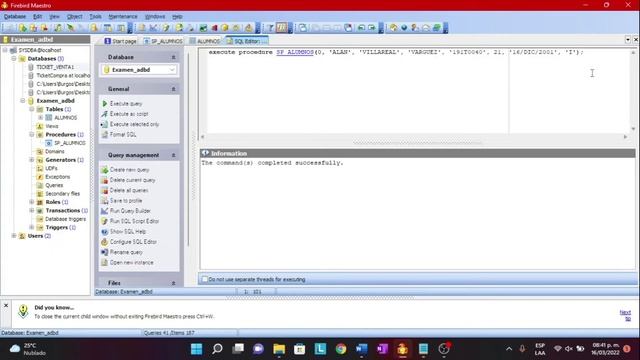Expand the Roles tree node
This screenshot has width=640, height=360.
(x=31, y=202)
